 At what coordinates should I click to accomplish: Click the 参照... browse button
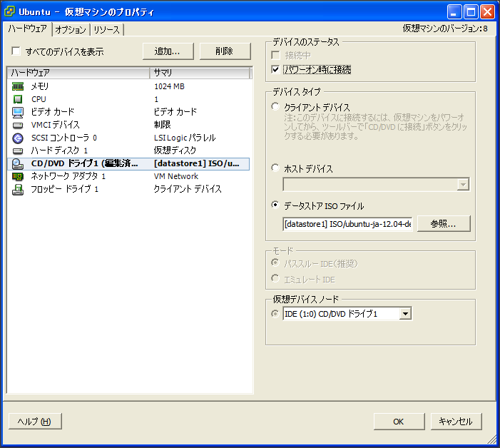pos(444,223)
